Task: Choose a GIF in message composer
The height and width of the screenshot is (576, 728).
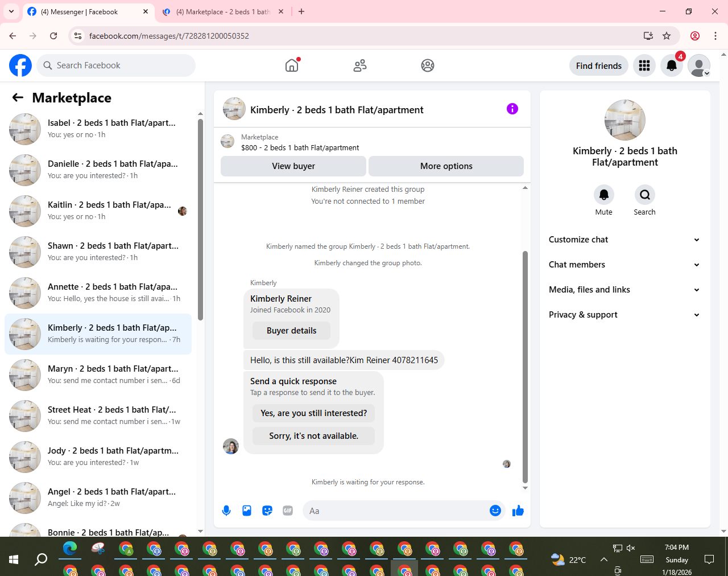Action: click(288, 511)
